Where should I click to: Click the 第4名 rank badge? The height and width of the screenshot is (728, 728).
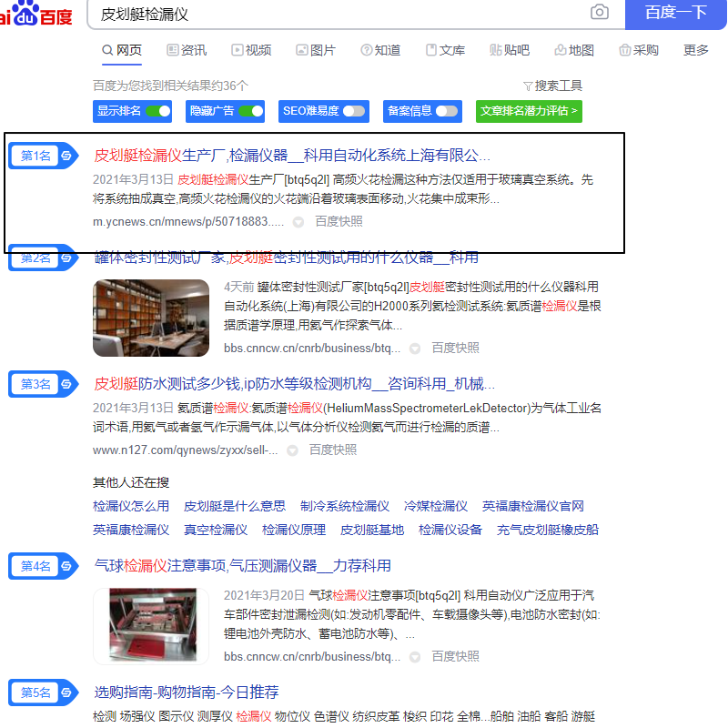43,566
